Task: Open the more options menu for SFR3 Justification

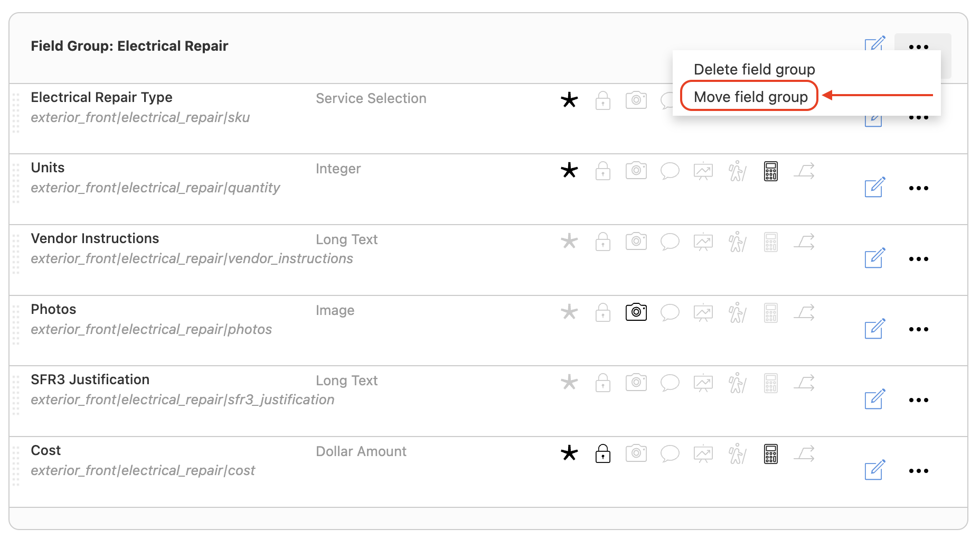Action: coord(919,400)
